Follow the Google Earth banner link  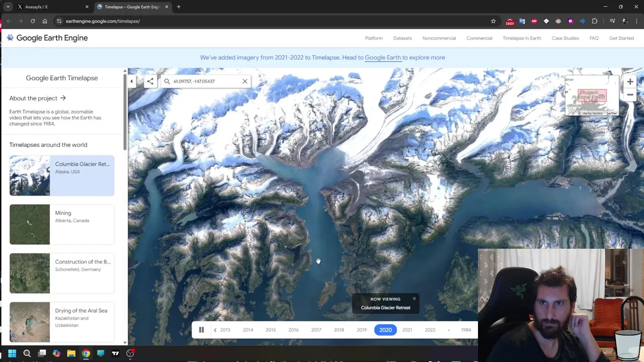coord(383,57)
